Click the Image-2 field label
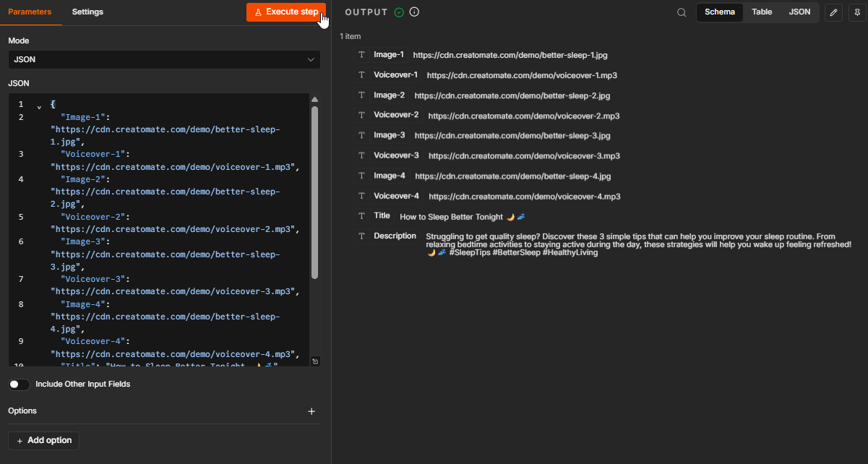This screenshot has height=464, width=868. (x=389, y=95)
